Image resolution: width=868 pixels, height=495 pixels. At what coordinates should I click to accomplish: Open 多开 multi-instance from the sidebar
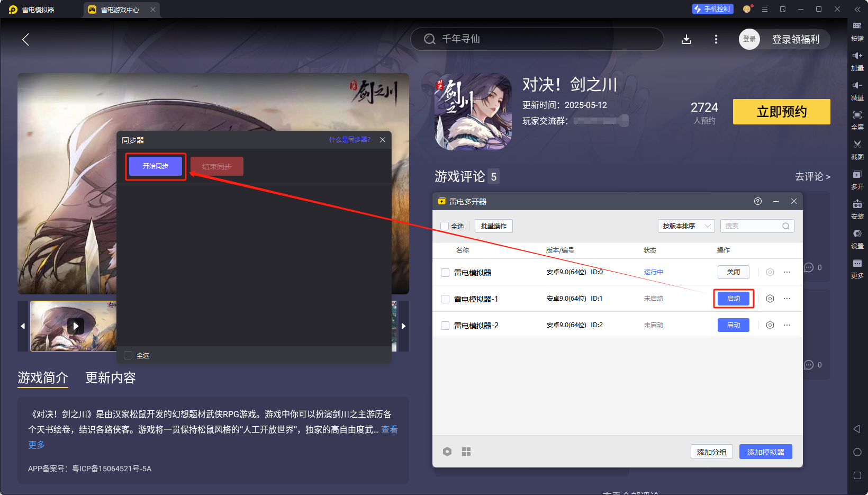pyautogui.click(x=857, y=179)
